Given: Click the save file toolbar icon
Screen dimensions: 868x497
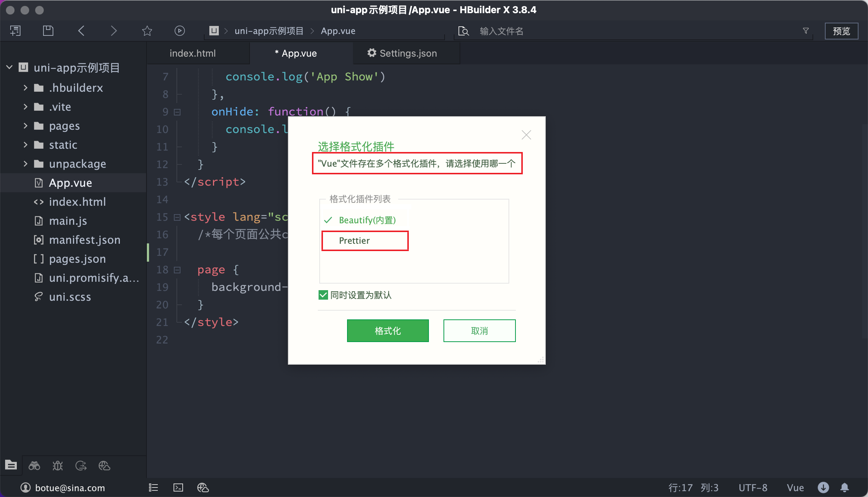Looking at the screenshot, I should (x=48, y=31).
